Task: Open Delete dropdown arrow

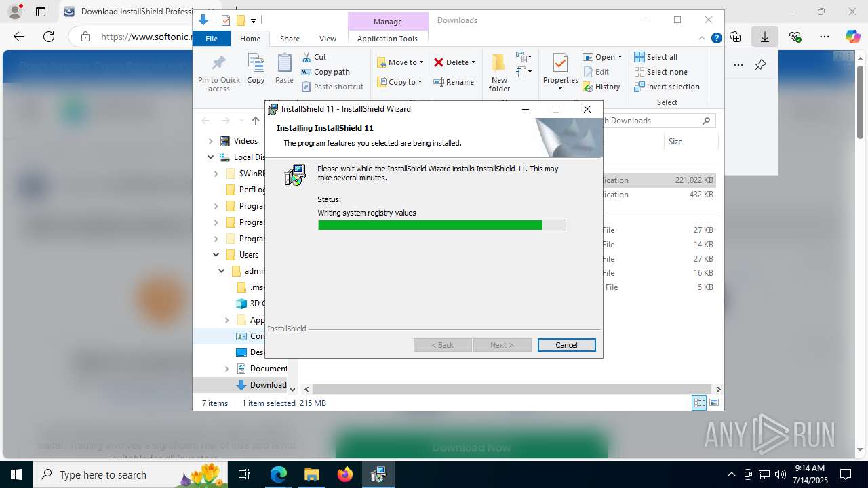Action: tap(473, 62)
